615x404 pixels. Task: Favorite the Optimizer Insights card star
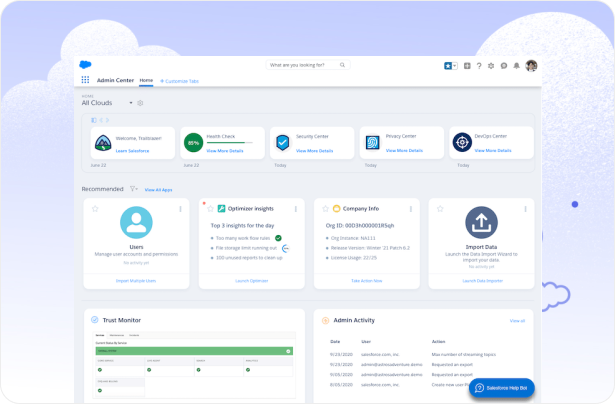[x=210, y=209]
